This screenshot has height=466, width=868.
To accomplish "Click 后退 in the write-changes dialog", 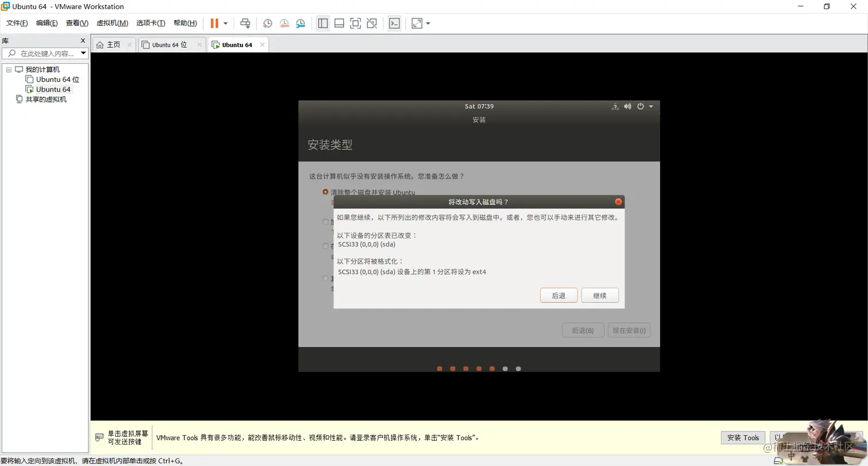I will click(x=559, y=295).
